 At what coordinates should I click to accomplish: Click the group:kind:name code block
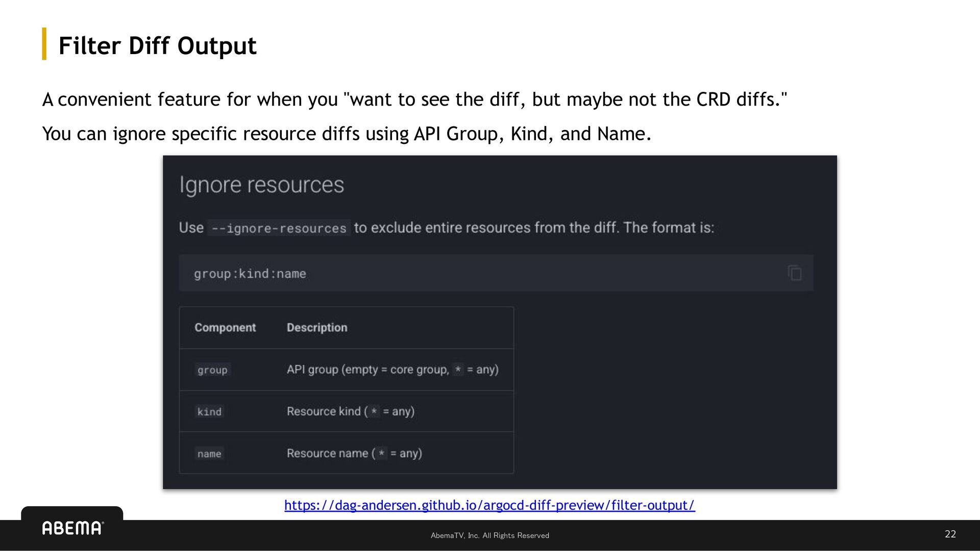(x=496, y=273)
